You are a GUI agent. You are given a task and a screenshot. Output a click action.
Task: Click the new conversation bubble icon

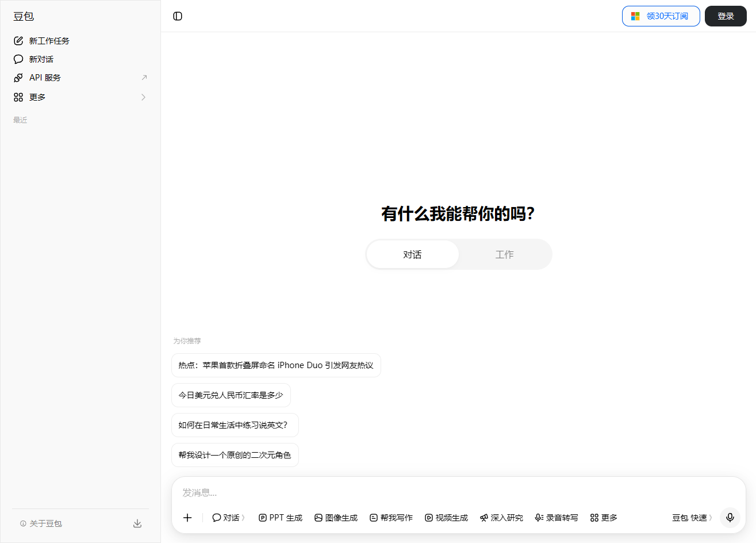[x=18, y=59]
